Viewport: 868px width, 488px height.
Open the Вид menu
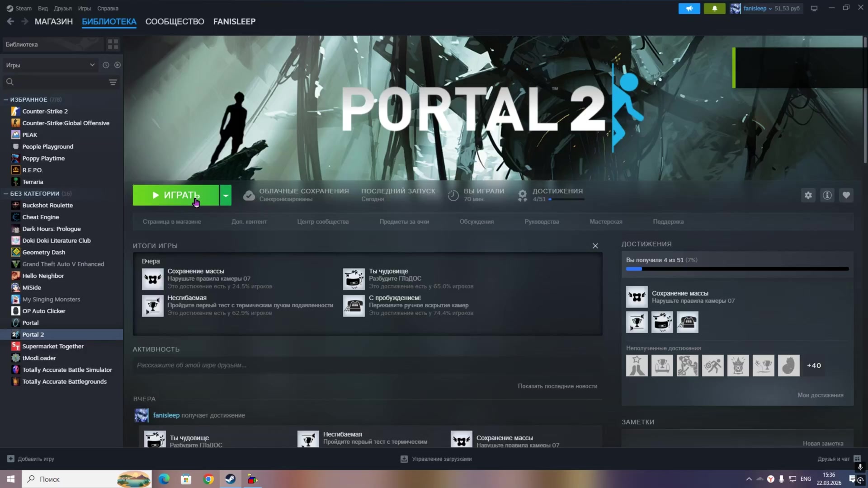click(x=43, y=8)
